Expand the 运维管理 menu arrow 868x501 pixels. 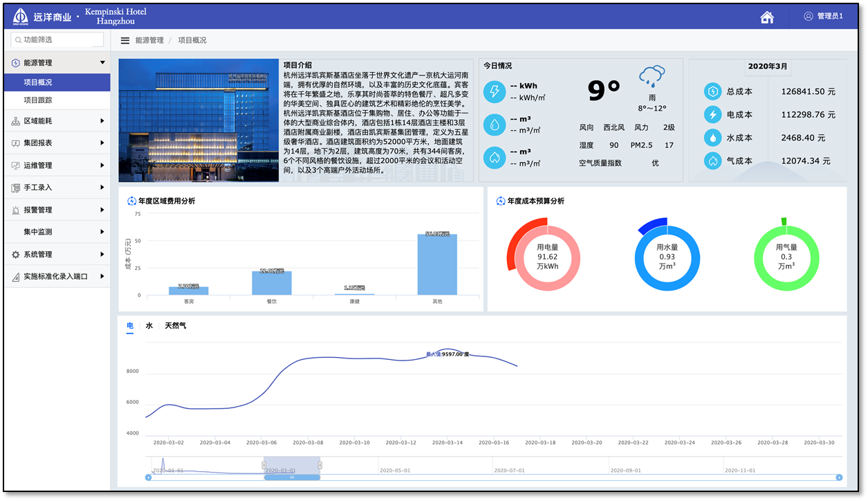click(x=102, y=165)
